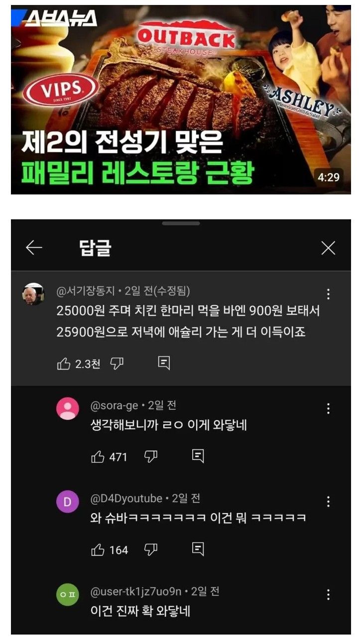The width and height of the screenshot is (363, 644).
Task: Grab the sheet handle bar above 답글
Action: click(181, 224)
